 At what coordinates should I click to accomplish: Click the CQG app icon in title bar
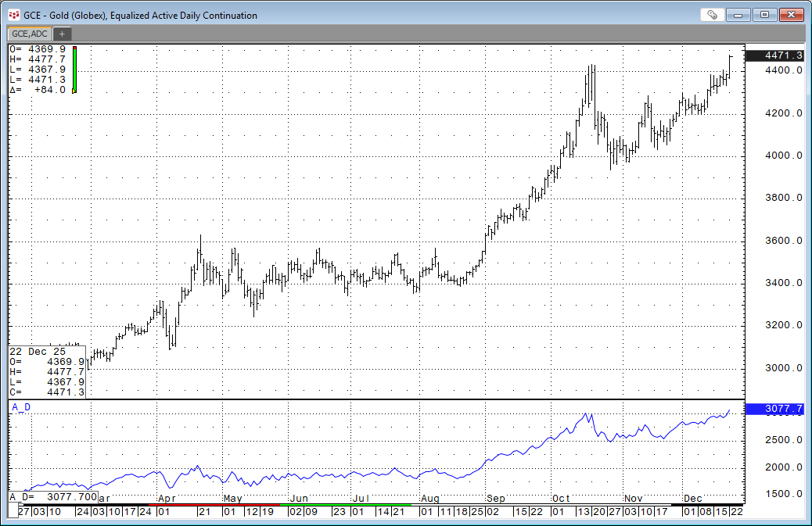[13, 15]
